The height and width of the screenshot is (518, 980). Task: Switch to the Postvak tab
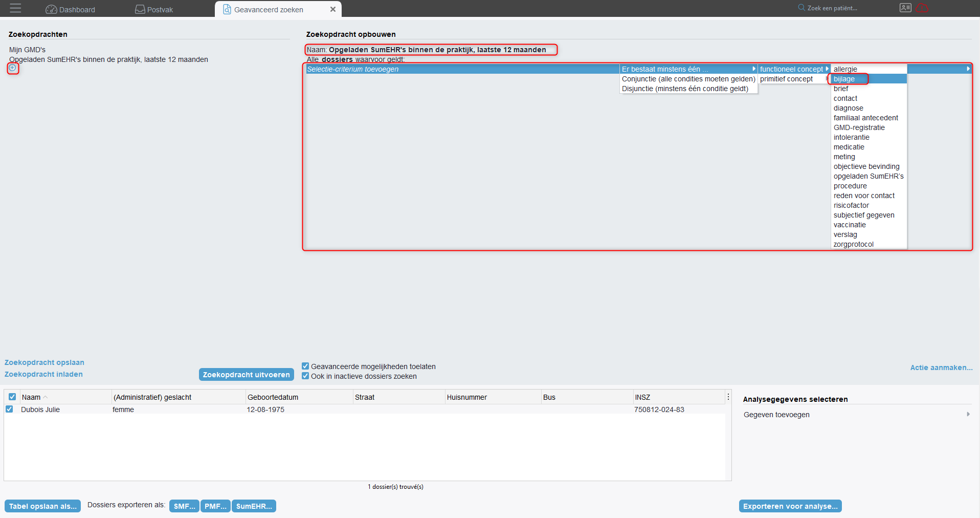154,9
